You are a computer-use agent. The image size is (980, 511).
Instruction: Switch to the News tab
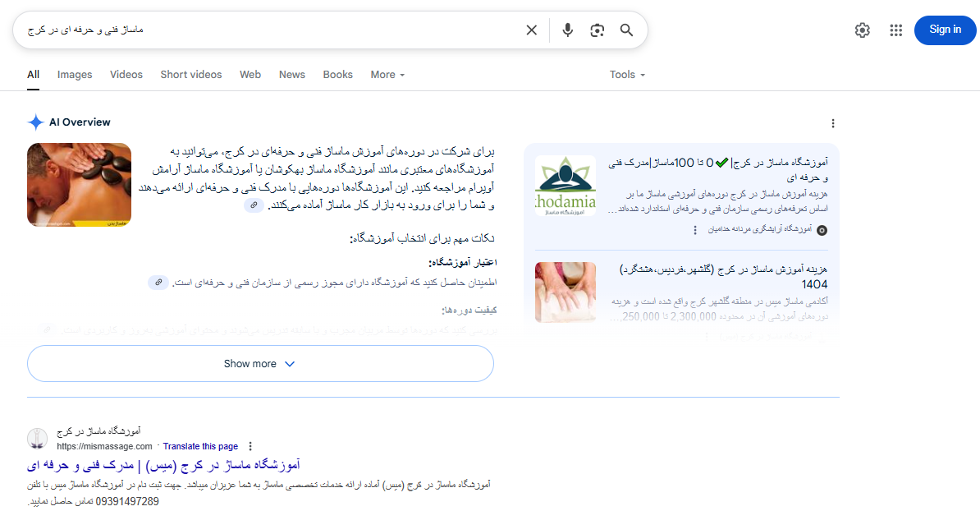(x=292, y=75)
